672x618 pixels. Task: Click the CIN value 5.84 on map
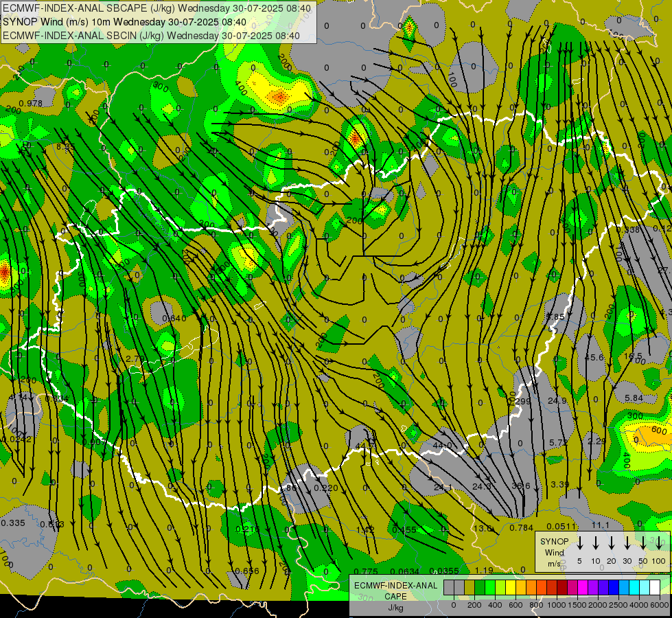coord(634,398)
